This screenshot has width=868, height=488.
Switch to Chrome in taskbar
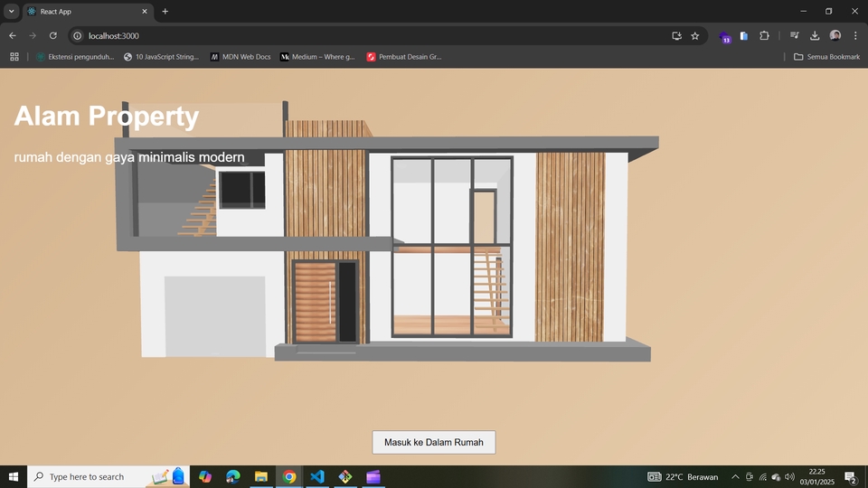tap(289, 476)
